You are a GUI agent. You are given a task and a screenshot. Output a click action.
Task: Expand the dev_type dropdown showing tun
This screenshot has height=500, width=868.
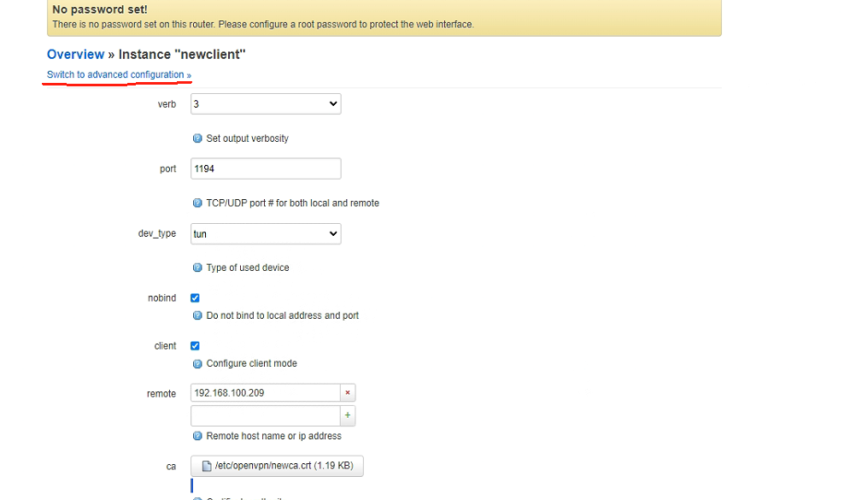tap(265, 233)
